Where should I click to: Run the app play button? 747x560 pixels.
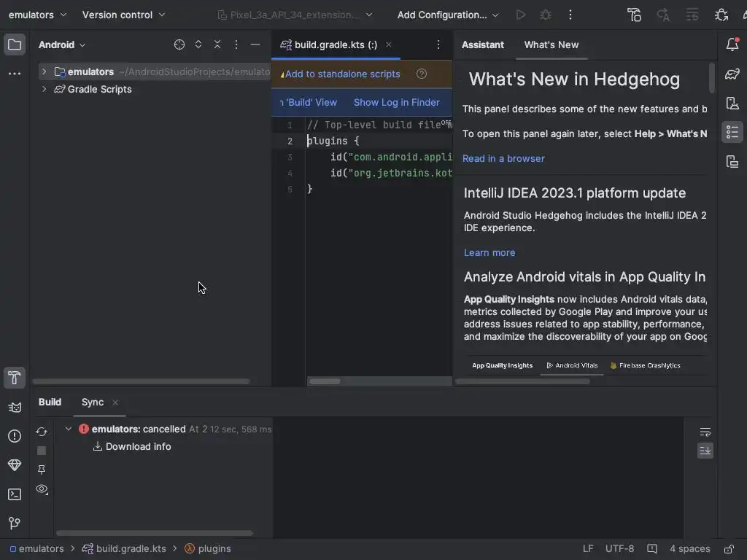coord(521,15)
